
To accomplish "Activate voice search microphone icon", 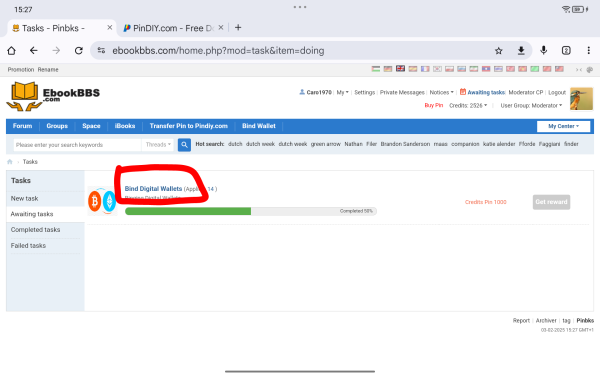I will pos(543,50).
